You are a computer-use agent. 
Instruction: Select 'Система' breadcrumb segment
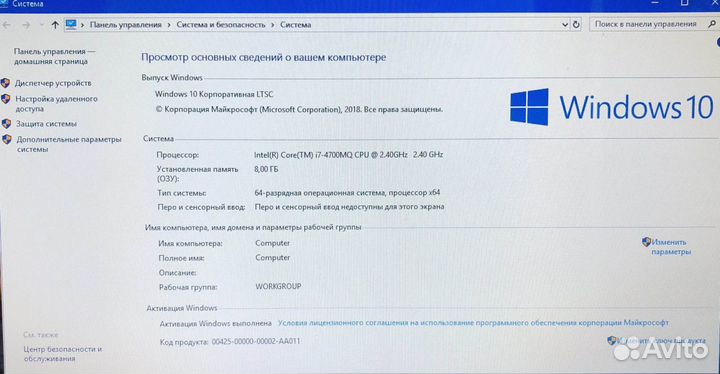coord(296,25)
